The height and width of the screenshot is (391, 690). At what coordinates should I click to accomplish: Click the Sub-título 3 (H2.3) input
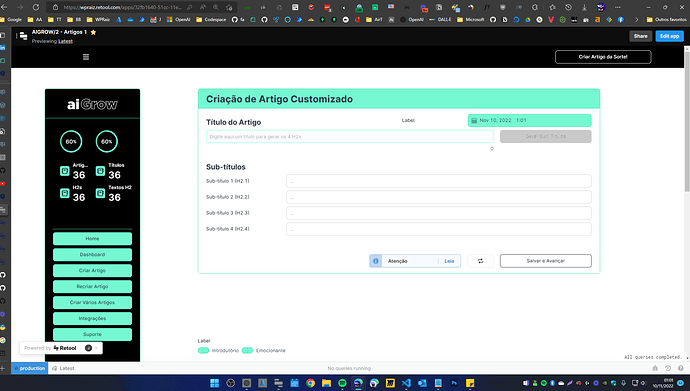tap(439, 213)
